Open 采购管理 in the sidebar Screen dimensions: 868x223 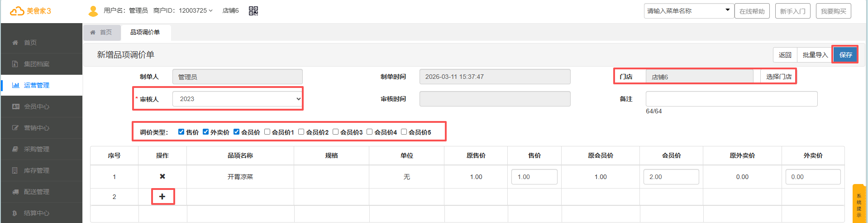coord(36,149)
